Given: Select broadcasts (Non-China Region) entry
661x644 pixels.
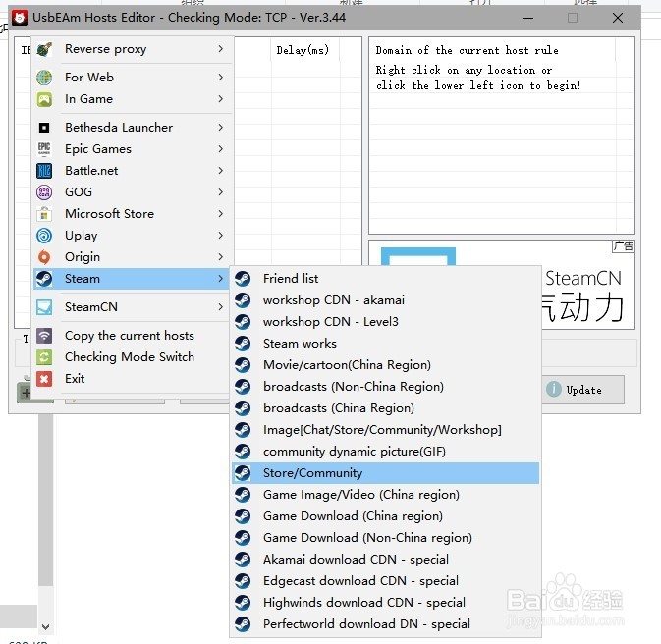Looking at the screenshot, I should click(385, 387).
